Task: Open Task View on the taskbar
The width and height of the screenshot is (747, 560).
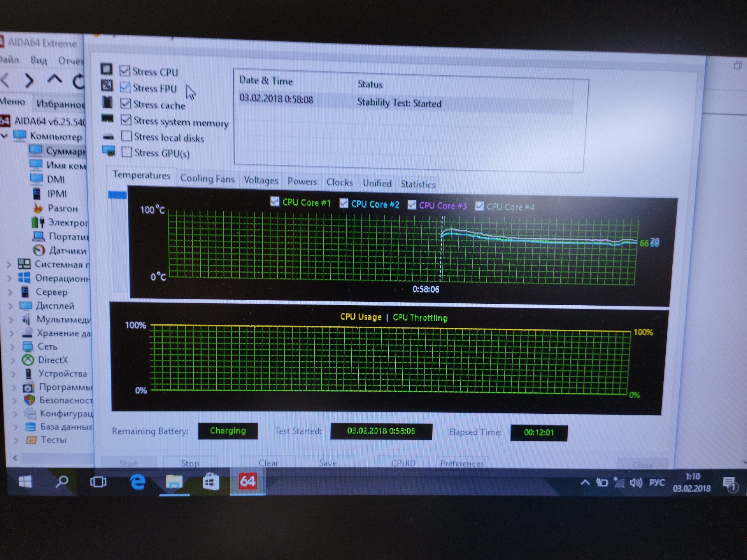Action: pos(98,482)
